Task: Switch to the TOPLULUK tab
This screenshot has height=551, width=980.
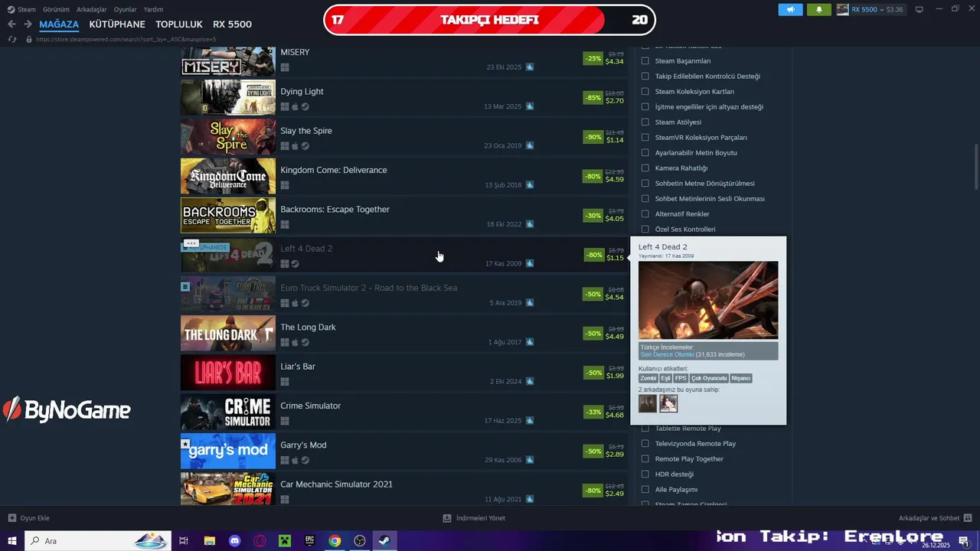Action: coord(179,24)
